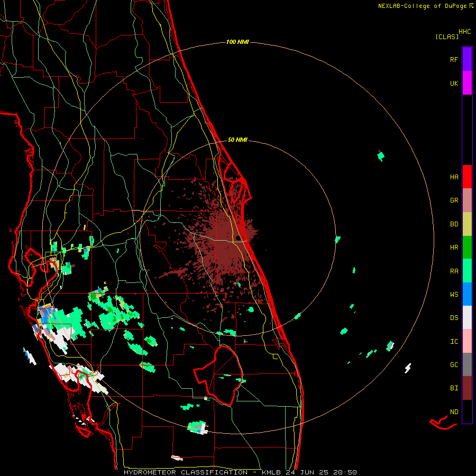Click the IC light pink legend swatch
The height and width of the screenshot is (476, 476).
point(467,341)
